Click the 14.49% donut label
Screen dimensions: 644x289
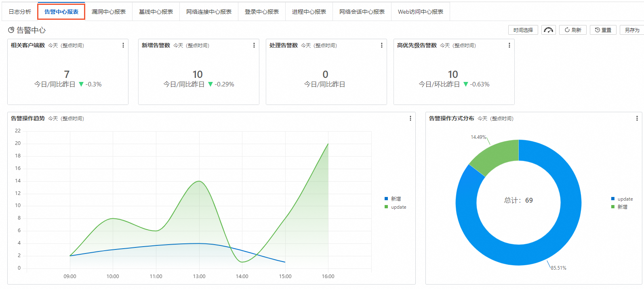click(x=478, y=137)
